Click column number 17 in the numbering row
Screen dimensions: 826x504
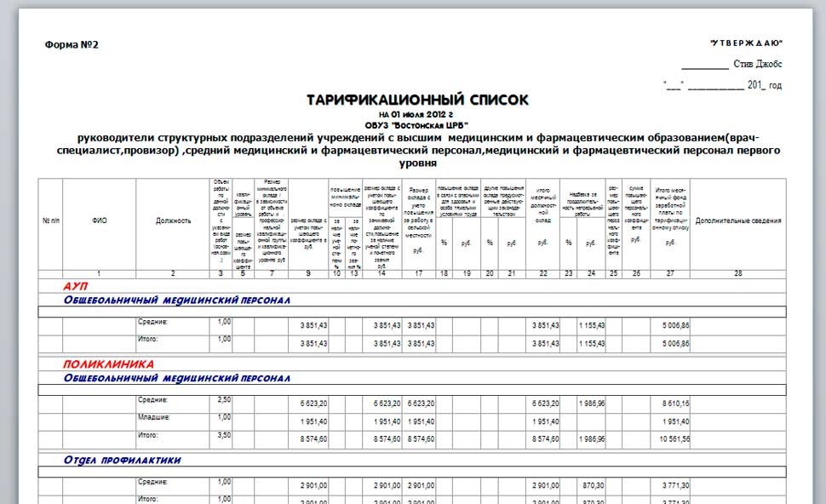[x=418, y=274]
